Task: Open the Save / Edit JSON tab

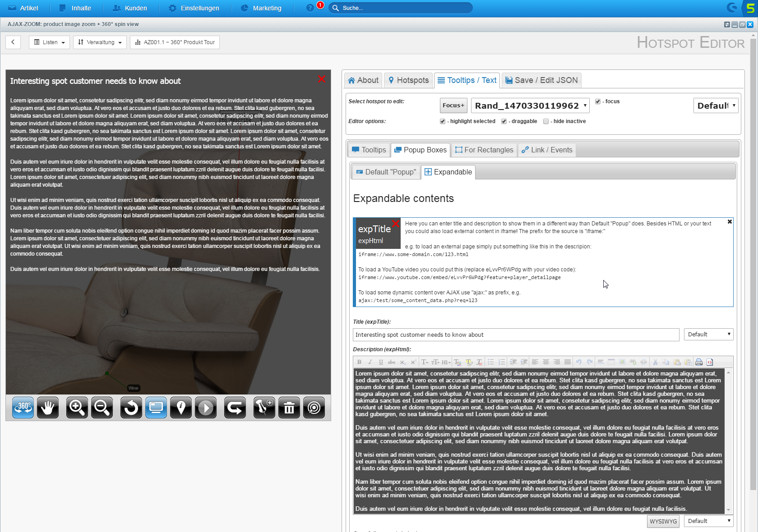Action: tap(541, 80)
